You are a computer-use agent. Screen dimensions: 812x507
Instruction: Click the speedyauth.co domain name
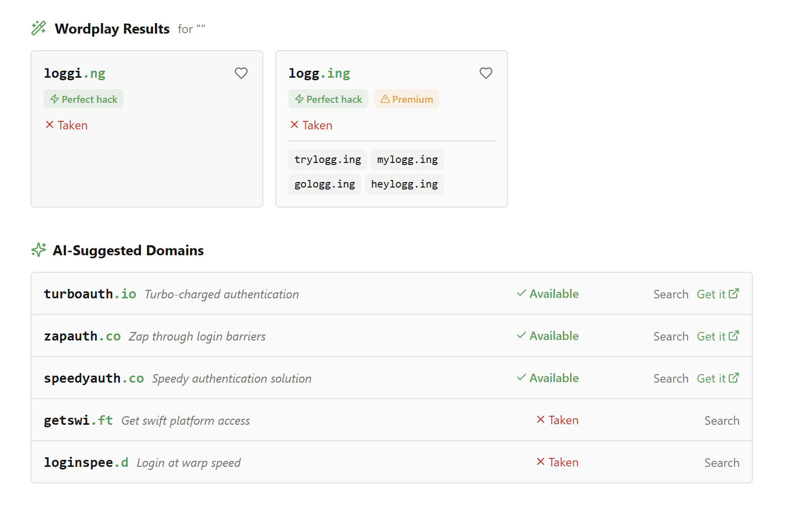tap(94, 379)
